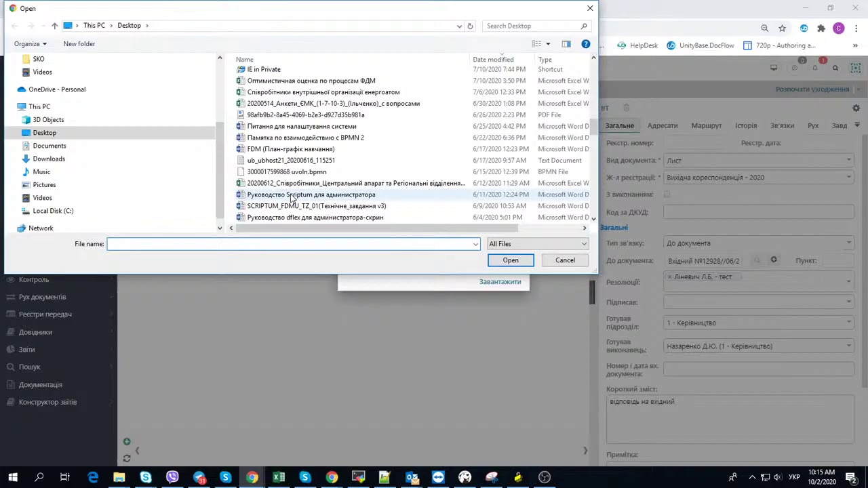Sort files by Name column
868x488 pixels.
[x=245, y=60]
